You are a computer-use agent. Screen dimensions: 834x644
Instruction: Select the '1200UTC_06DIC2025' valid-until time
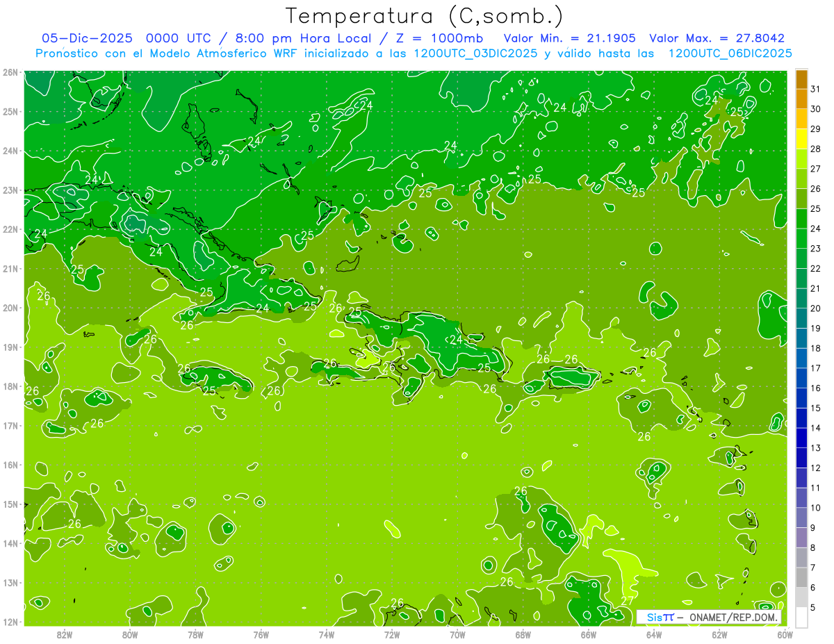[730, 53]
